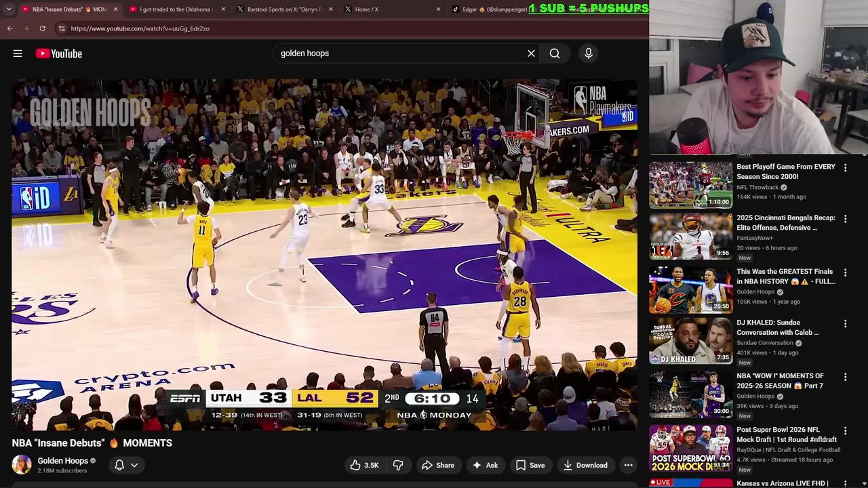
Task: Go back with the browser back arrow
Action: (x=9, y=28)
